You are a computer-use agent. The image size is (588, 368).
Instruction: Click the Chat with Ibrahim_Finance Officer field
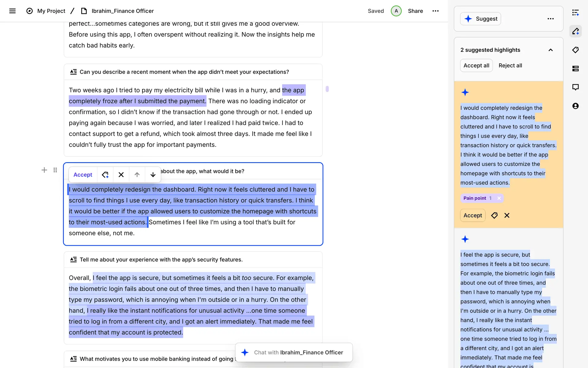(x=298, y=352)
